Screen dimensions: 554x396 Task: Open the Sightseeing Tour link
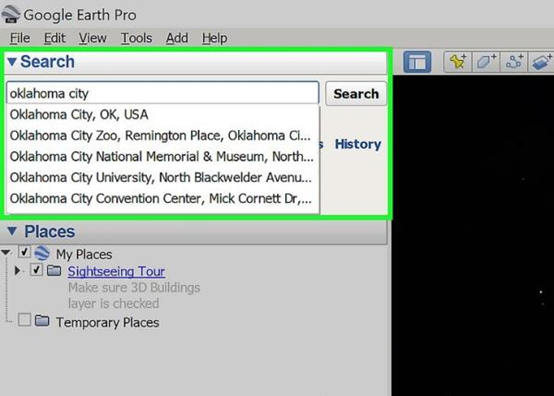116,271
